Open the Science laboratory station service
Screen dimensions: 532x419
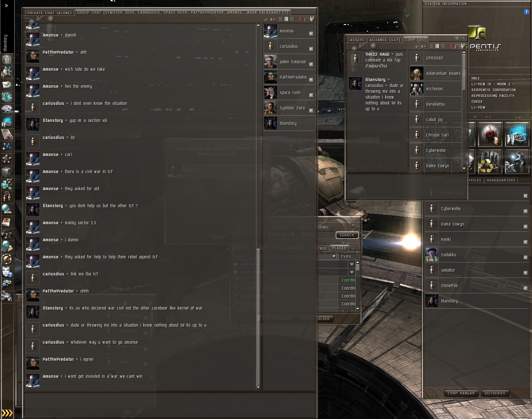[x=517, y=134]
